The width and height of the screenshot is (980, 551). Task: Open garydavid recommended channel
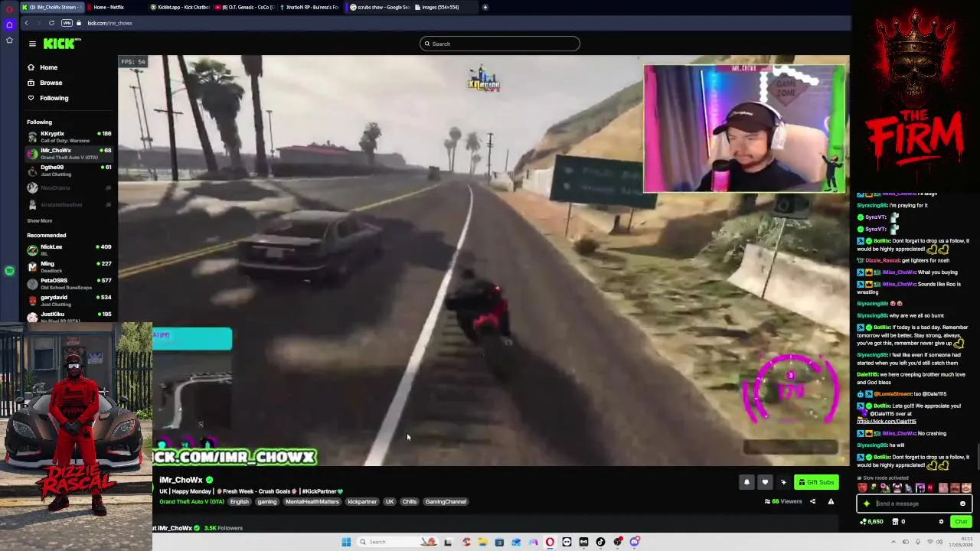point(69,300)
